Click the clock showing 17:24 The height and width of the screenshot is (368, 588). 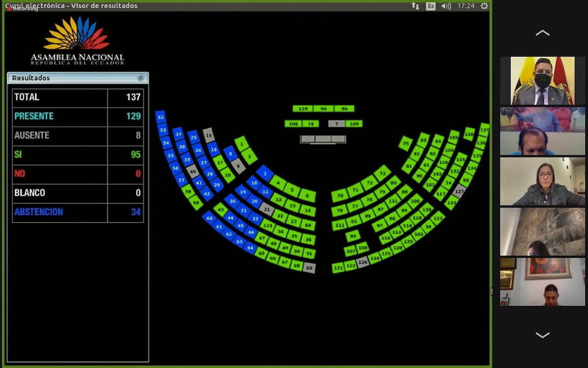[465, 6]
